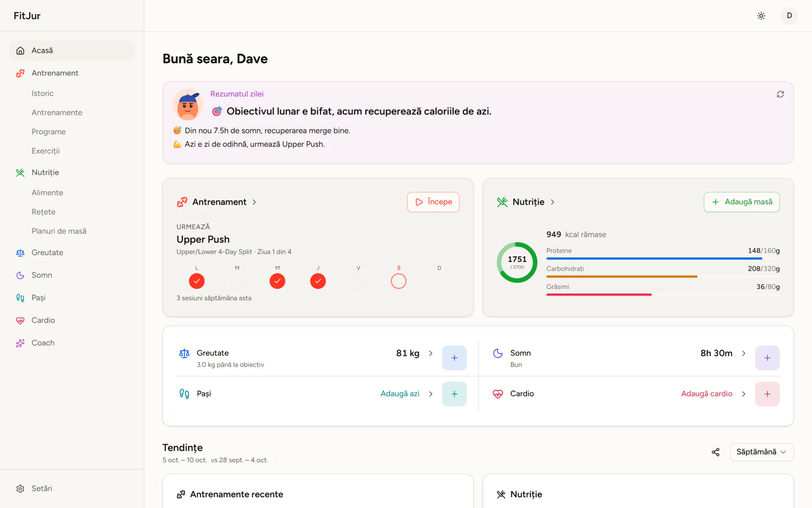Open sleep details via 8h 30m chevron

[x=743, y=353]
